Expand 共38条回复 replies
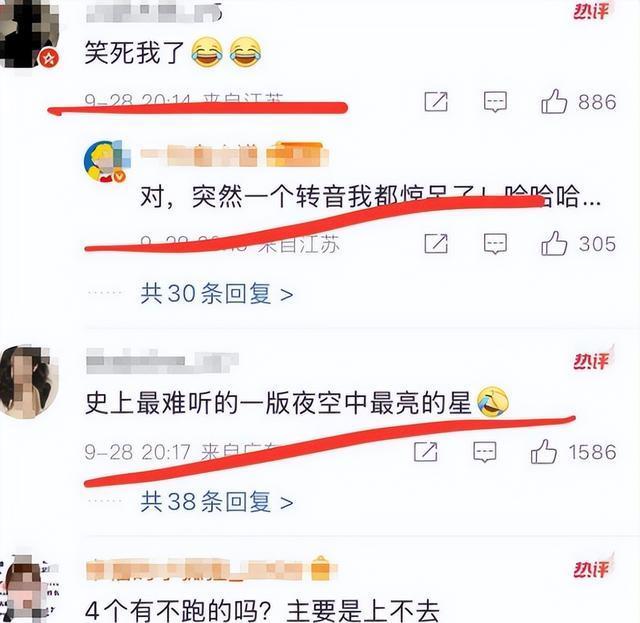The height and width of the screenshot is (623, 640). 217,501
